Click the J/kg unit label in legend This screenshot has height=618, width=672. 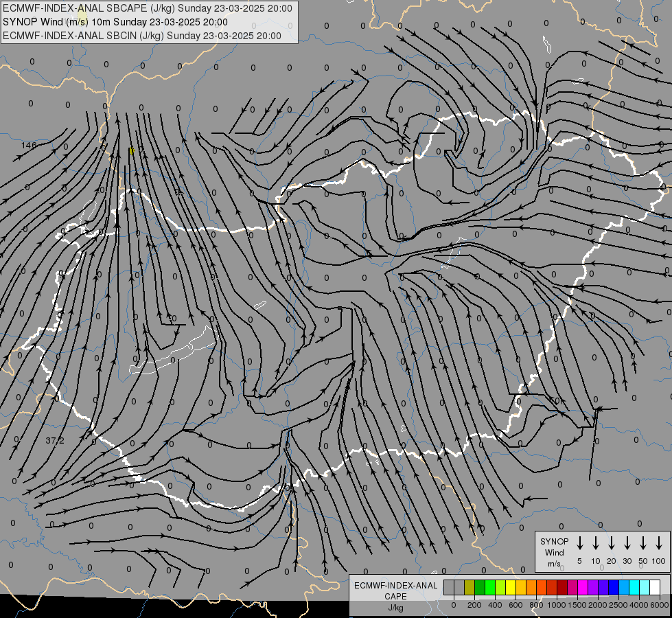pos(395,608)
